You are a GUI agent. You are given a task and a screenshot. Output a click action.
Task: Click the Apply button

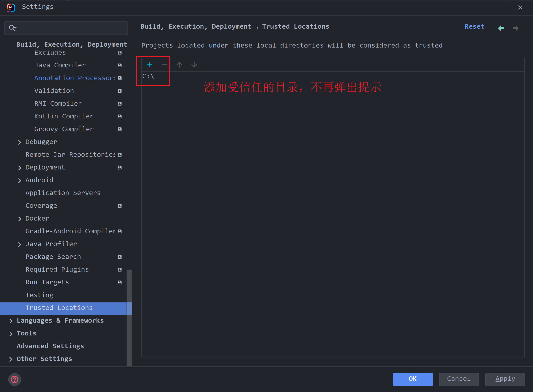pyautogui.click(x=505, y=379)
